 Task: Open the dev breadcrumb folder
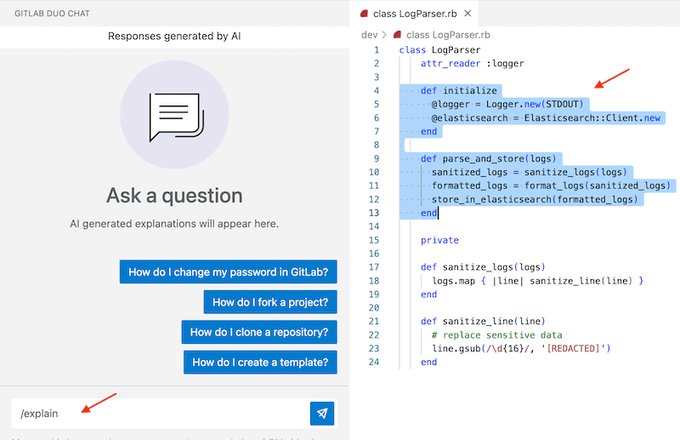[x=369, y=35]
